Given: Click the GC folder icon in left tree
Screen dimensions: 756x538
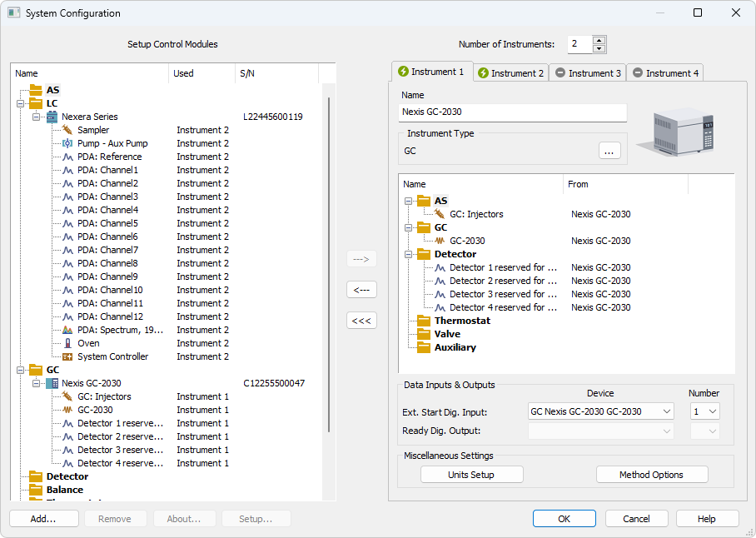Looking at the screenshot, I should 36,370.
